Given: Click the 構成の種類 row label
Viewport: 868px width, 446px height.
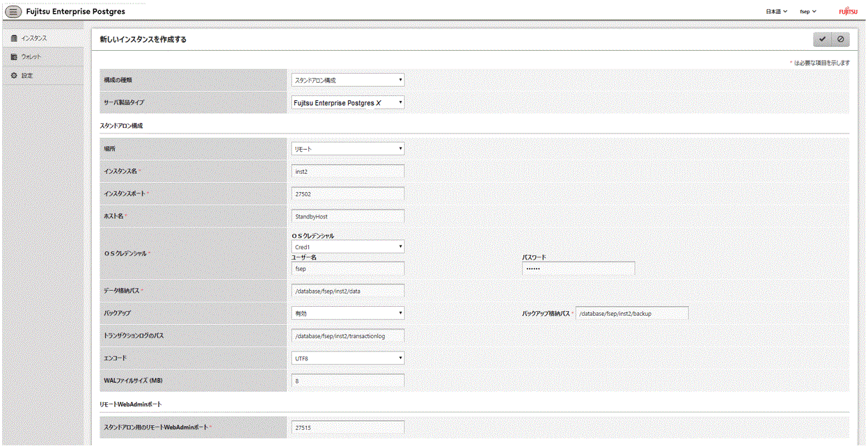Looking at the screenshot, I should pos(117,80).
